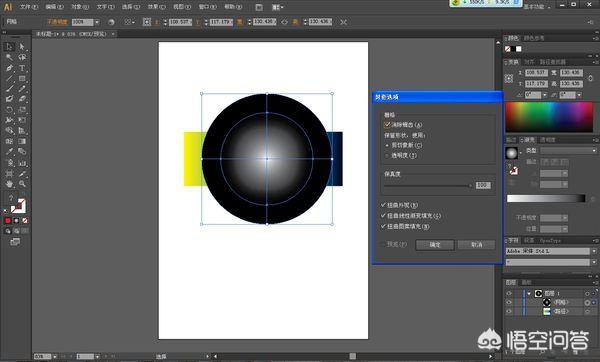
Task: Choose the 剪切蒙版 radio option
Action: [x=387, y=145]
